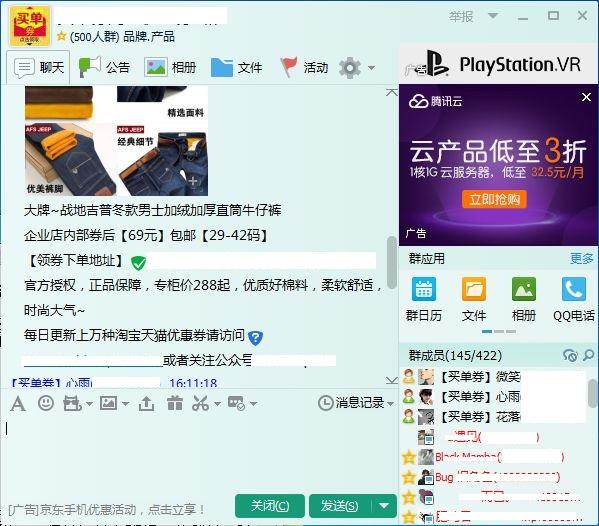Expand the chat apps dropdown arrow
599x526 pixels.
click(x=253, y=404)
